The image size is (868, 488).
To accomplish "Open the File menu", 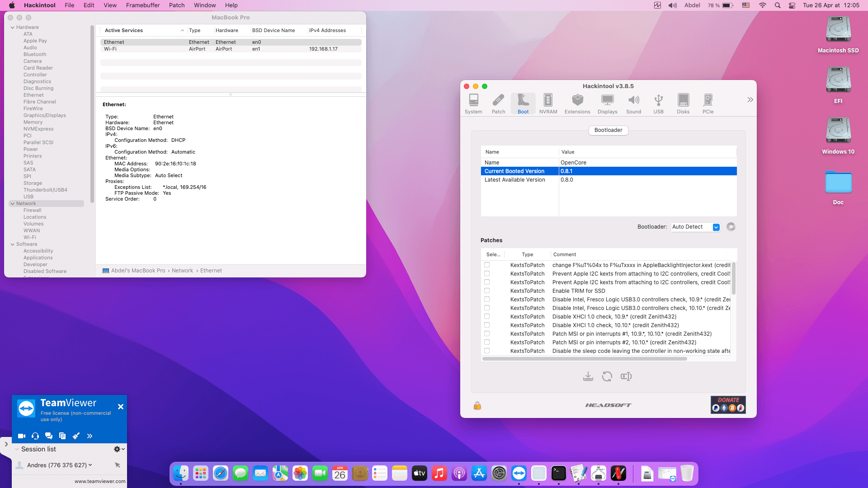I will point(70,5).
